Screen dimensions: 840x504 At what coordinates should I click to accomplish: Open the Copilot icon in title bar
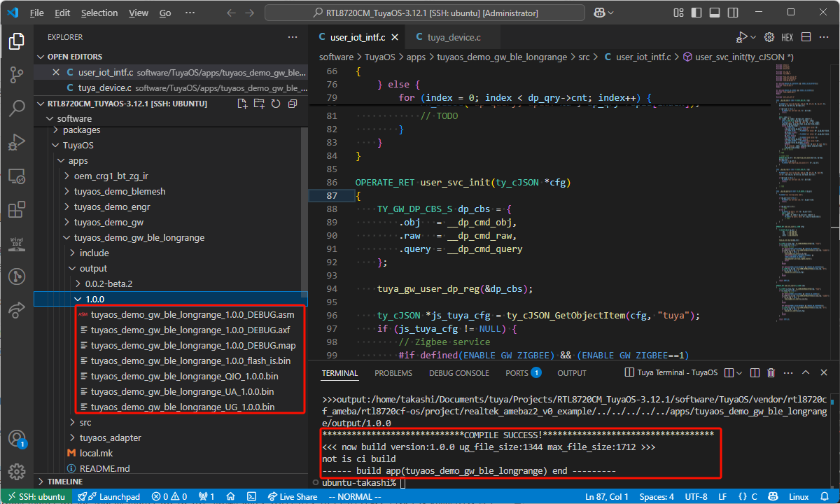(599, 13)
